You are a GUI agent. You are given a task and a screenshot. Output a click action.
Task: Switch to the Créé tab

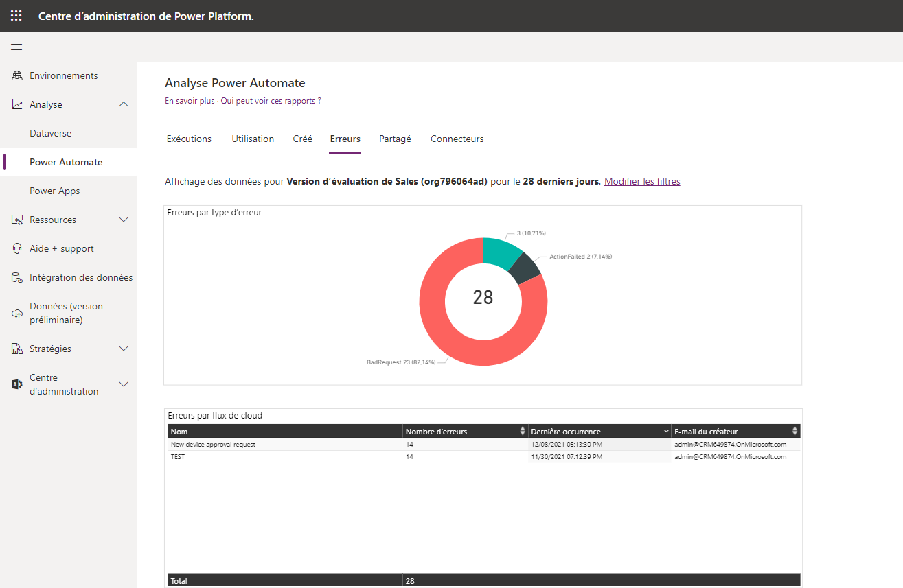coord(302,139)
